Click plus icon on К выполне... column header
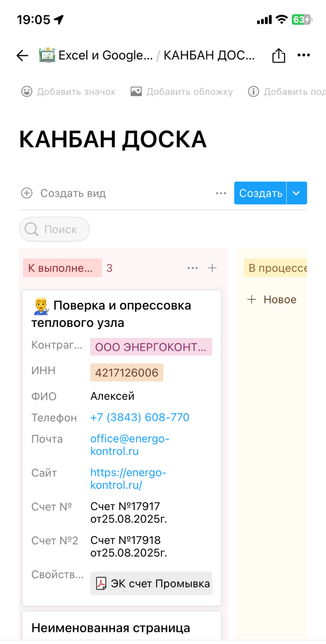 click(212, 268)
